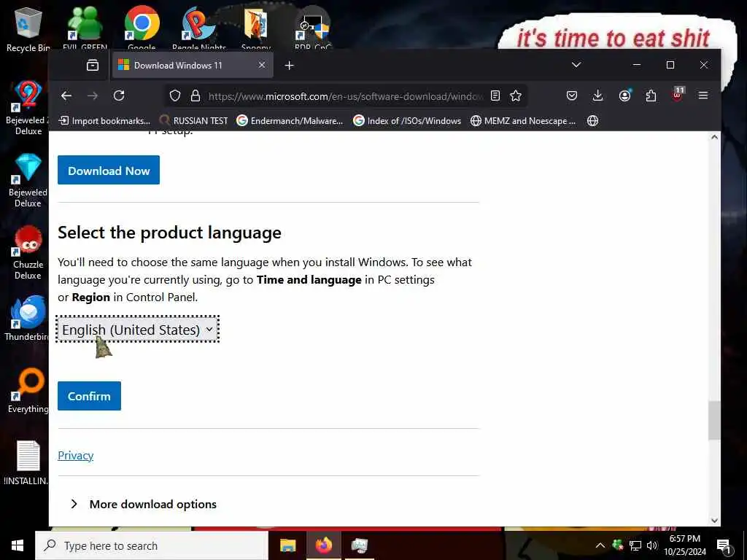Image resolution: width=747 pixels, height=560 pixels.
Task: Show hidden system tray icons
Action: point(600,545)
